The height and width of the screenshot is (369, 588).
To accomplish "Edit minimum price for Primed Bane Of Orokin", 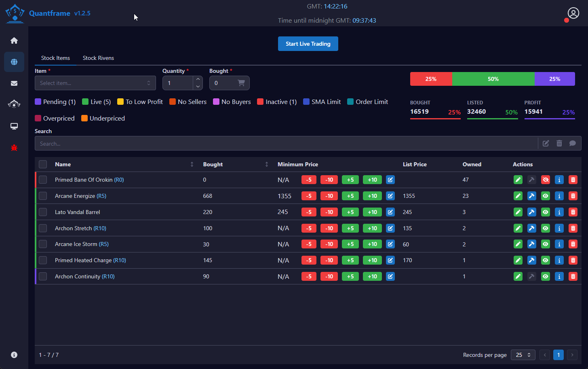I will (390, 180).
